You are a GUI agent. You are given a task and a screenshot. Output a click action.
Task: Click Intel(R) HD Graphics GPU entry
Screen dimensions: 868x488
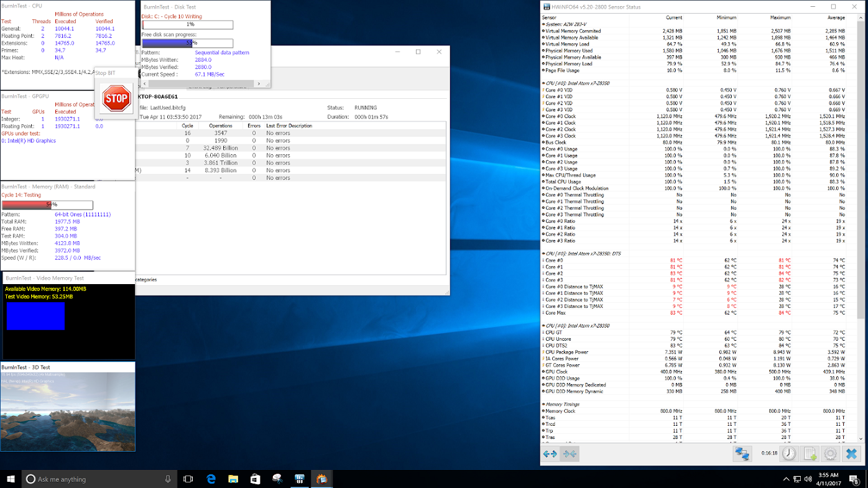click(x=29, y=140)
